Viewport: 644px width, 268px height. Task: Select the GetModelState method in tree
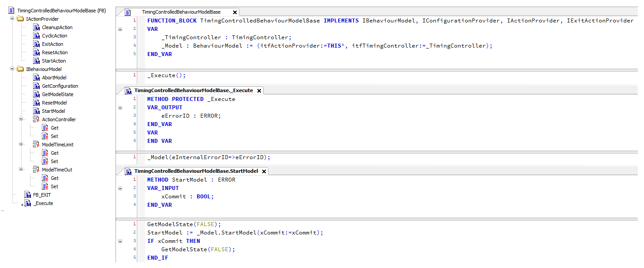57,94
